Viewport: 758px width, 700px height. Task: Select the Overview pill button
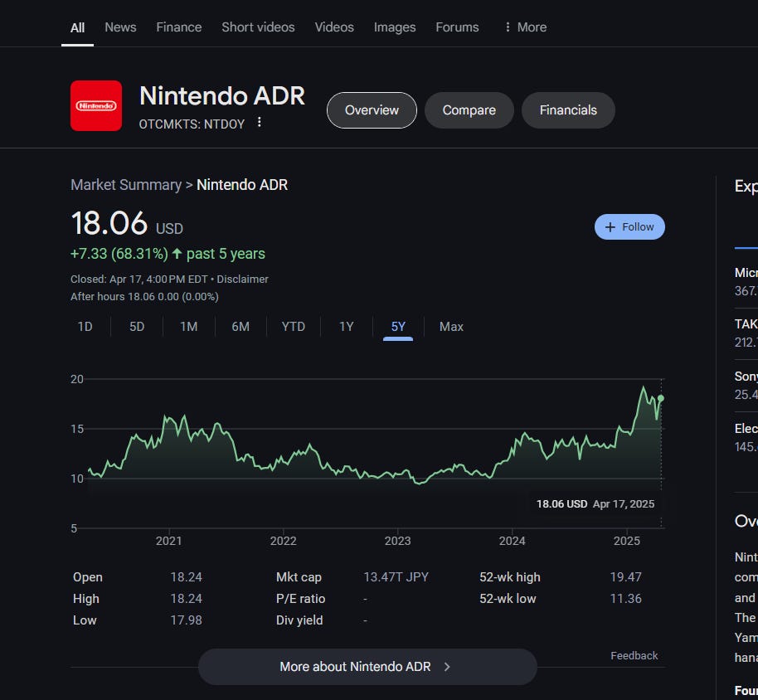coord(372,110)
